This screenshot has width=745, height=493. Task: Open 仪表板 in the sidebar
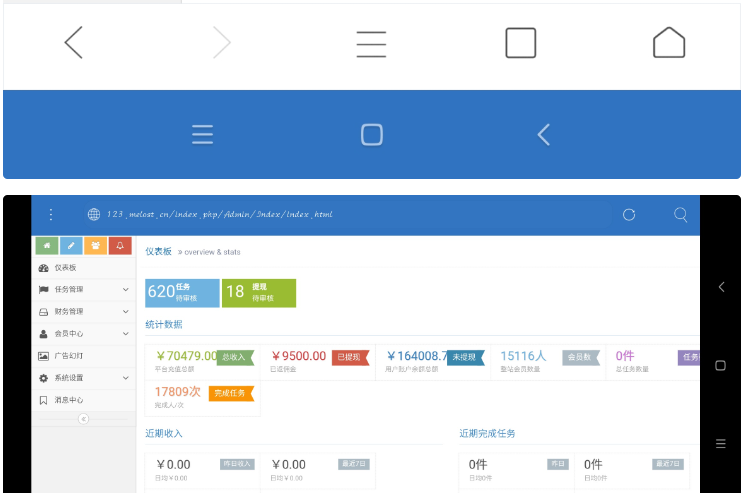click(x=84, y=268)
